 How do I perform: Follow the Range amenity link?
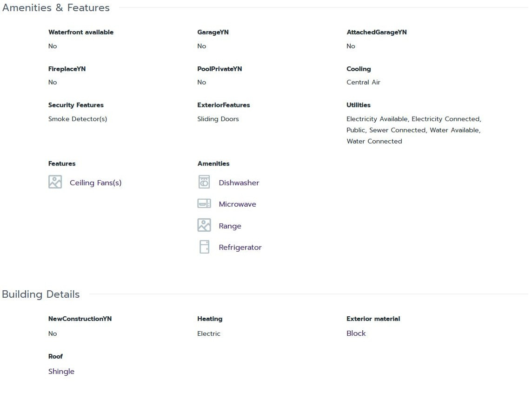230,226
